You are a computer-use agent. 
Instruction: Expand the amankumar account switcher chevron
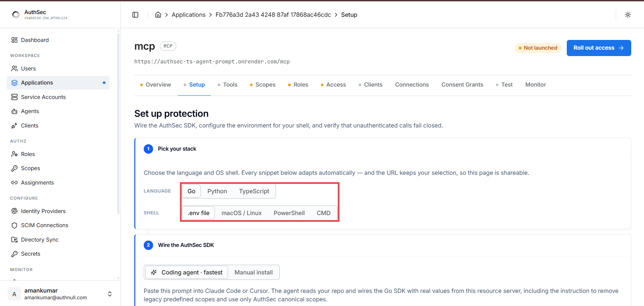coord(110,294)
